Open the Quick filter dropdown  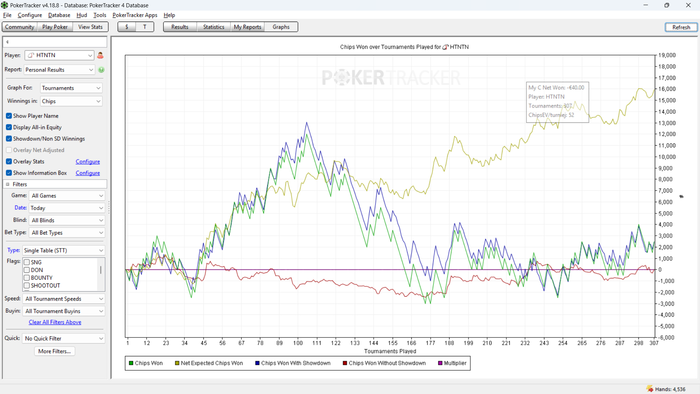[x=64, y=339]
